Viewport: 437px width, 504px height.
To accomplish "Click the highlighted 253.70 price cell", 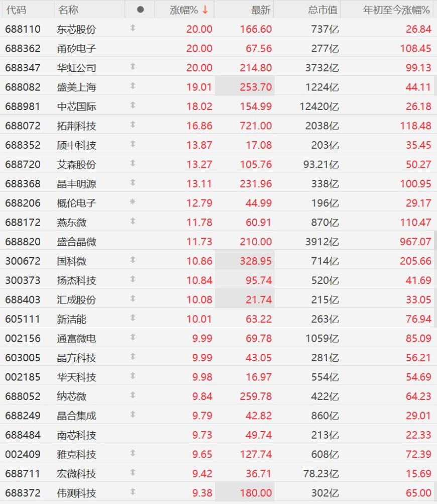I will click(245, 86).
